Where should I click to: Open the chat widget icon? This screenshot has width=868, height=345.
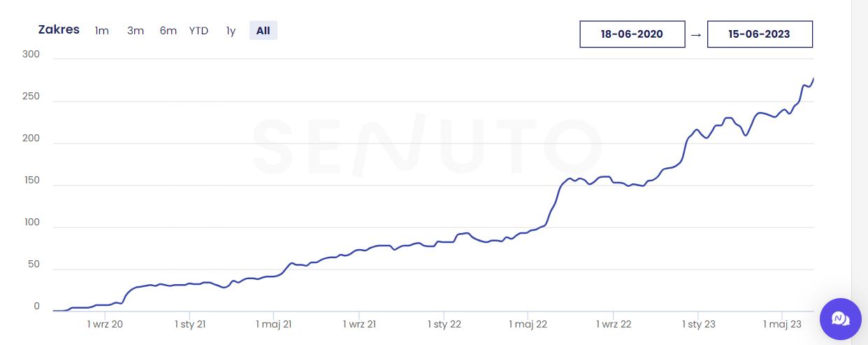pos(840,319)
